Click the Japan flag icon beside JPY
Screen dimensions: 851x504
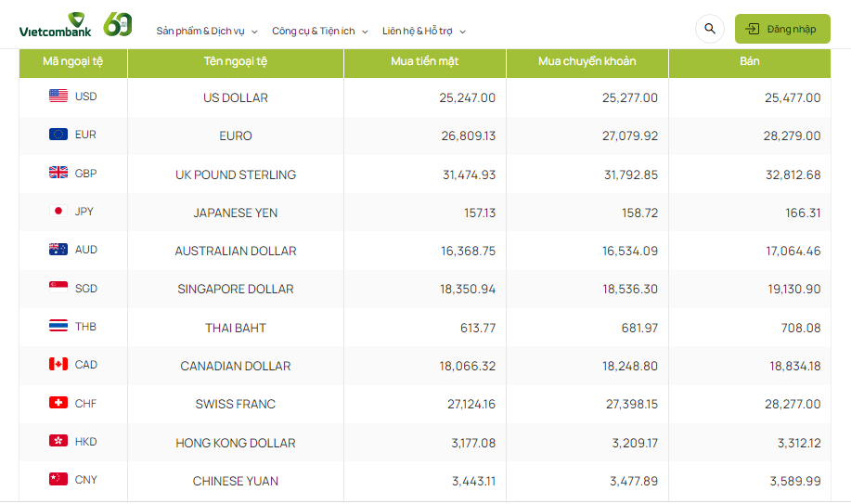(x=58, y=211)
